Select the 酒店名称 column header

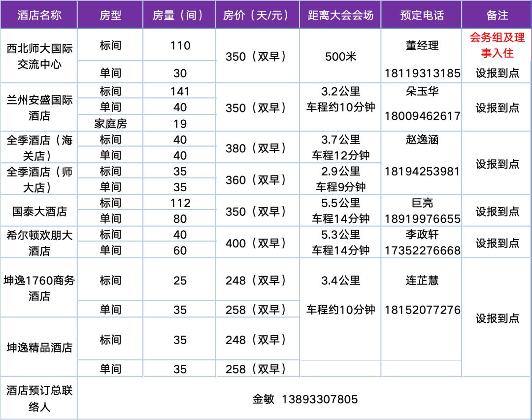[39, 15]
